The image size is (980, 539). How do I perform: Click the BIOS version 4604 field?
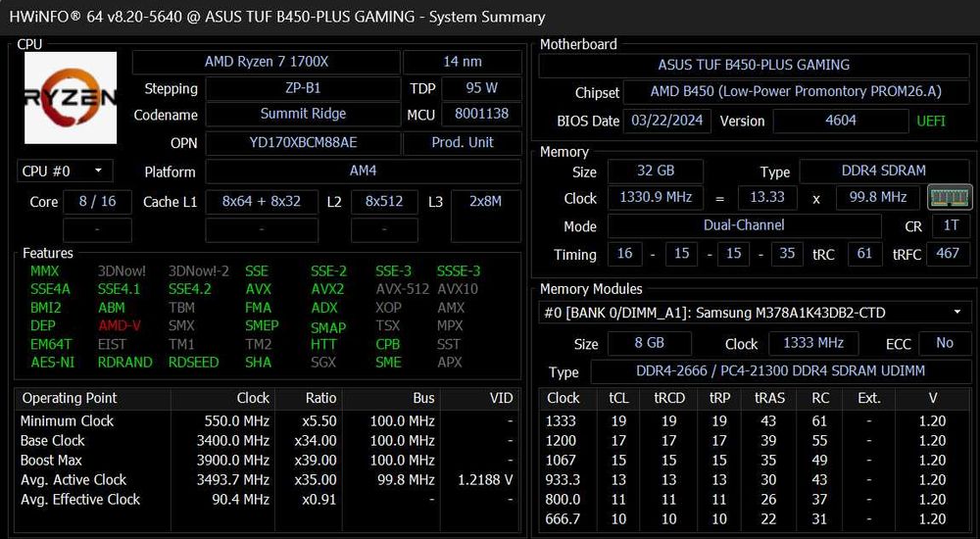[x=841, y=121]
